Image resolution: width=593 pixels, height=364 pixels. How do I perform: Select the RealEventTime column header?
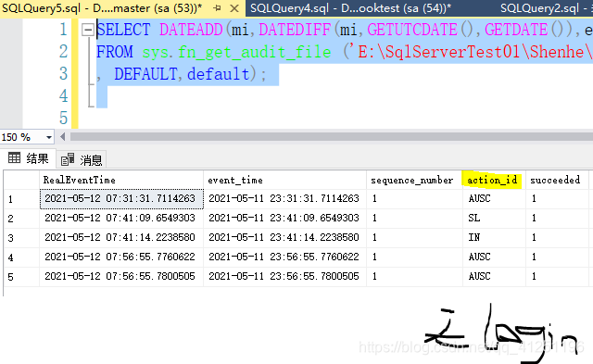pyautogui.click(x=121, y=180)
